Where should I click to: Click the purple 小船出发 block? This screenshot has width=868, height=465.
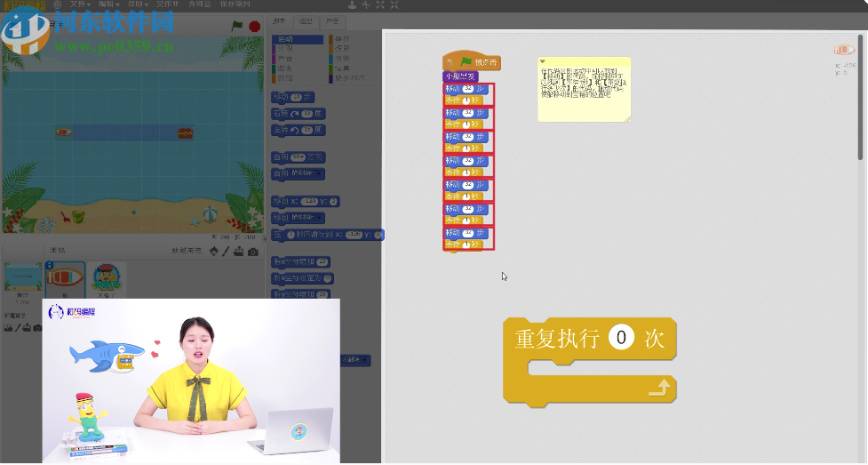pos(460,76)
